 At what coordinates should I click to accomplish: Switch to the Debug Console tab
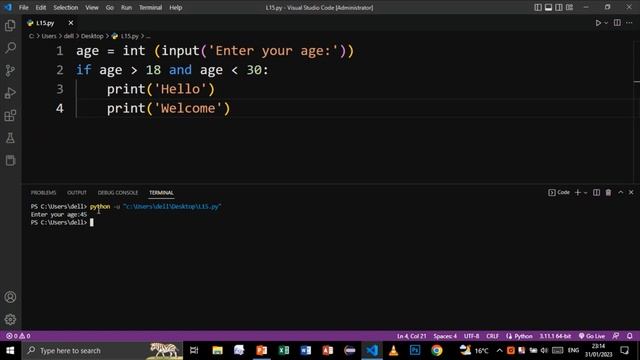[118, 192]
